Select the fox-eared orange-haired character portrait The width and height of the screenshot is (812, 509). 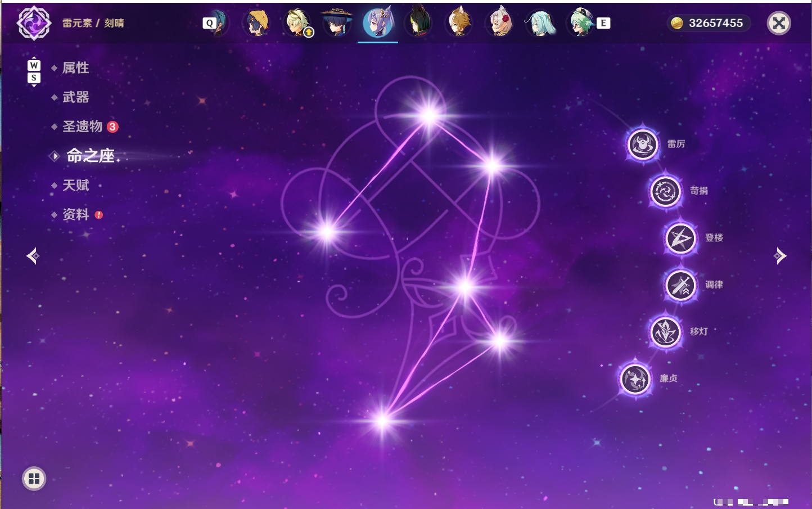[x=459, y=23]
